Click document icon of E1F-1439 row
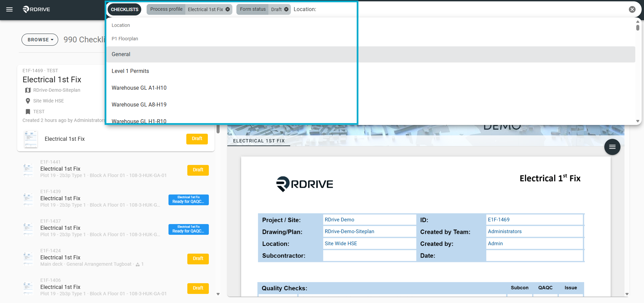 point(28,199)
